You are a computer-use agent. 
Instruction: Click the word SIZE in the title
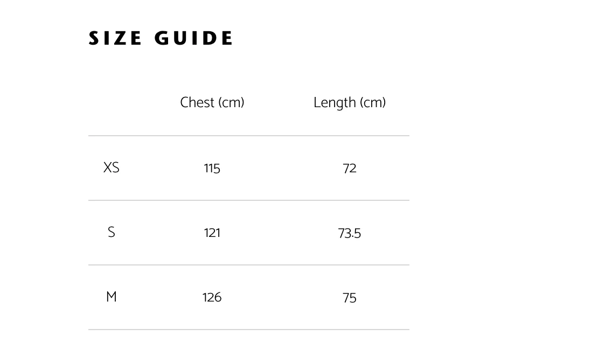[x=115, y=38]
